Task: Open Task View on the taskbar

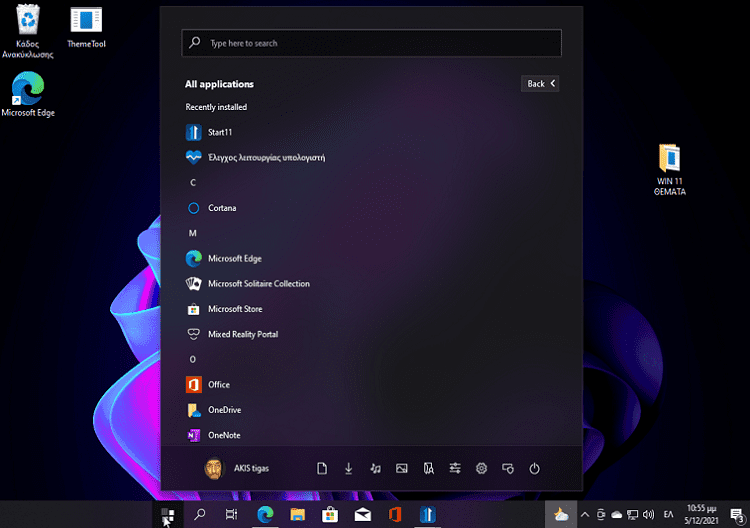Action: (232, 515)
